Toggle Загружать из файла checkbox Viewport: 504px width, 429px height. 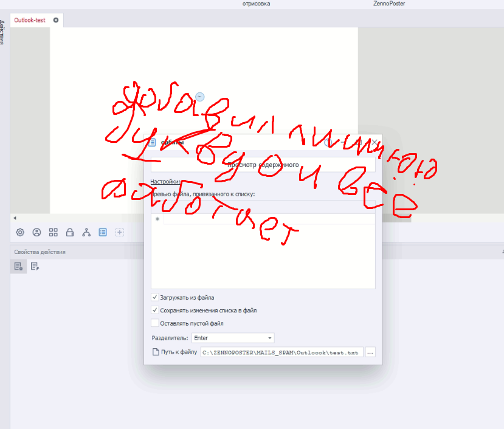point(154,297)
